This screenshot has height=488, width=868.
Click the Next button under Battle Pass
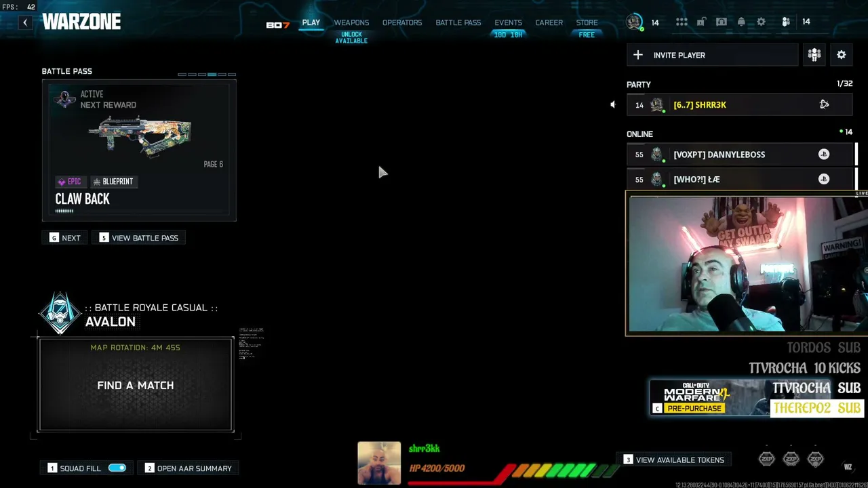[65, 238]
